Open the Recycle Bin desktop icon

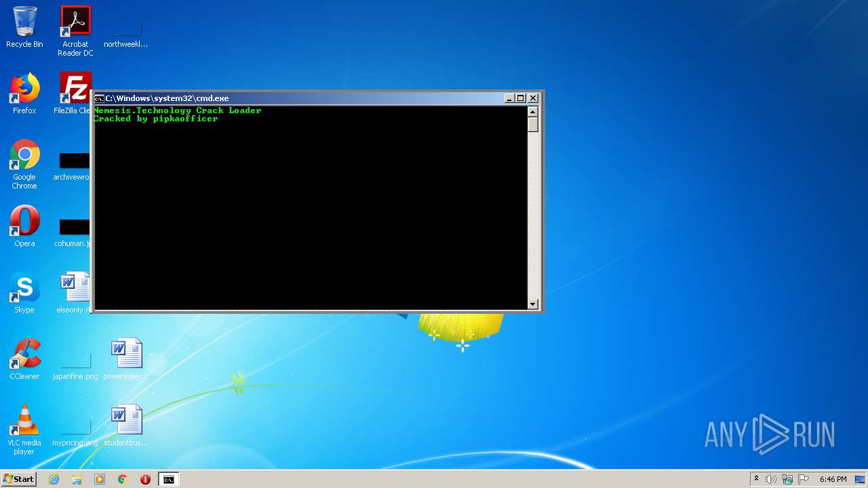[24, 28]
